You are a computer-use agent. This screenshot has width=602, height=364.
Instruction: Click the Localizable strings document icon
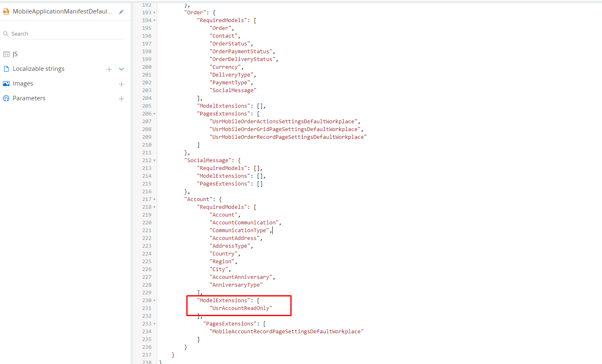click(x=6, y=69)
